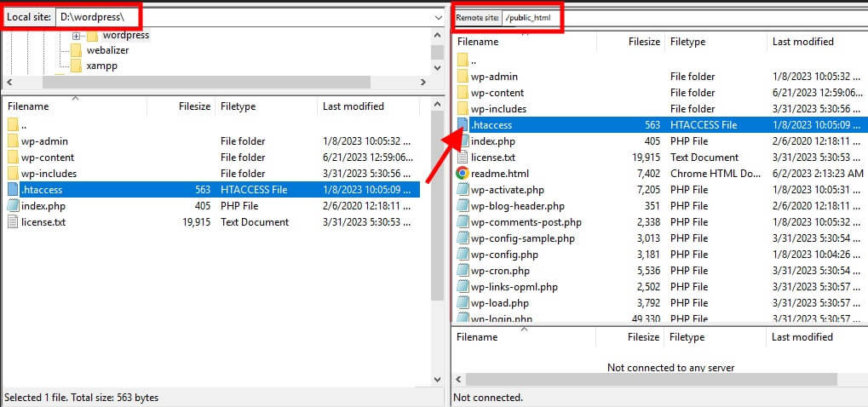Screen dimensions: 868x407
Task: Click local license.txt file icon
Action: [13, 221]
